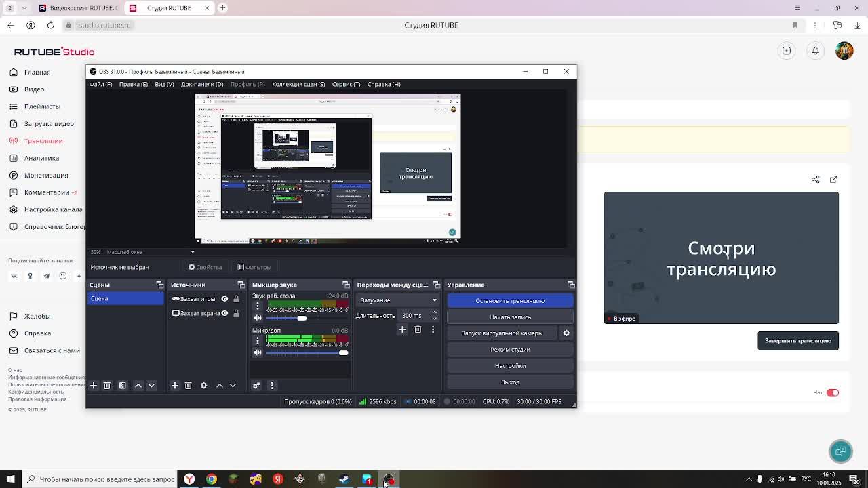
Task: Open options menu for Микр/доп channel
Action: click(257, 340)
